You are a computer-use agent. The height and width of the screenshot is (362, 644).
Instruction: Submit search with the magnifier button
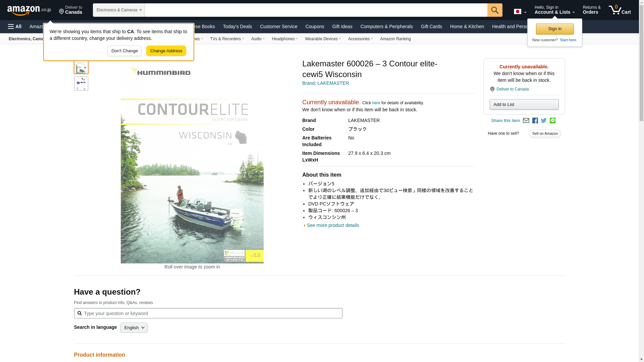coord(495,10)
